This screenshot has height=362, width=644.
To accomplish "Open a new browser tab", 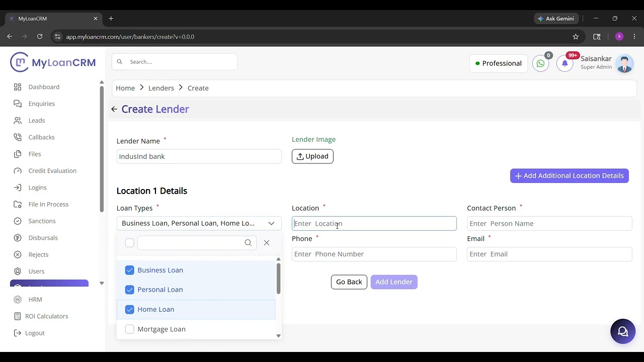I will [x=111, y=19].
